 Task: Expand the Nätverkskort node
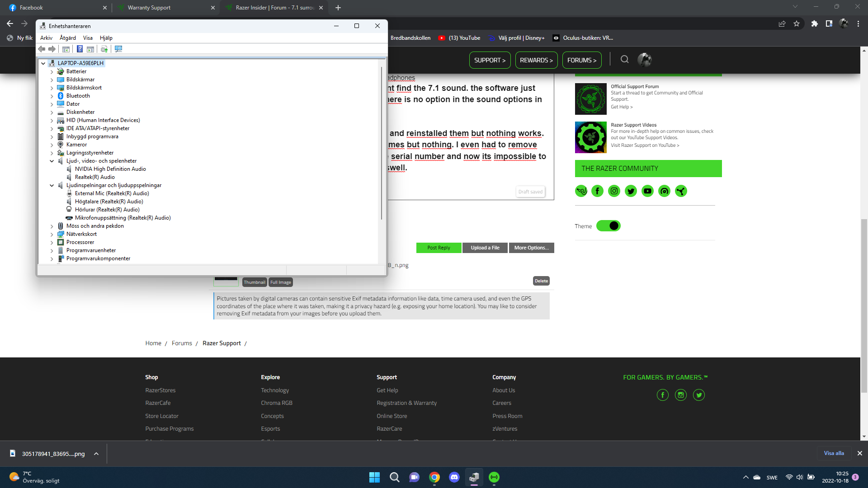pos(52,234)
